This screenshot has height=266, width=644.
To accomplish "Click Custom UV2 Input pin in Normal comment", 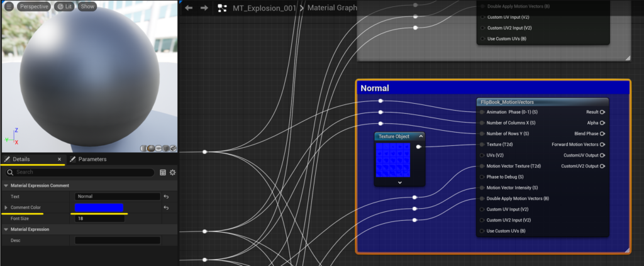I will (482, 220).
